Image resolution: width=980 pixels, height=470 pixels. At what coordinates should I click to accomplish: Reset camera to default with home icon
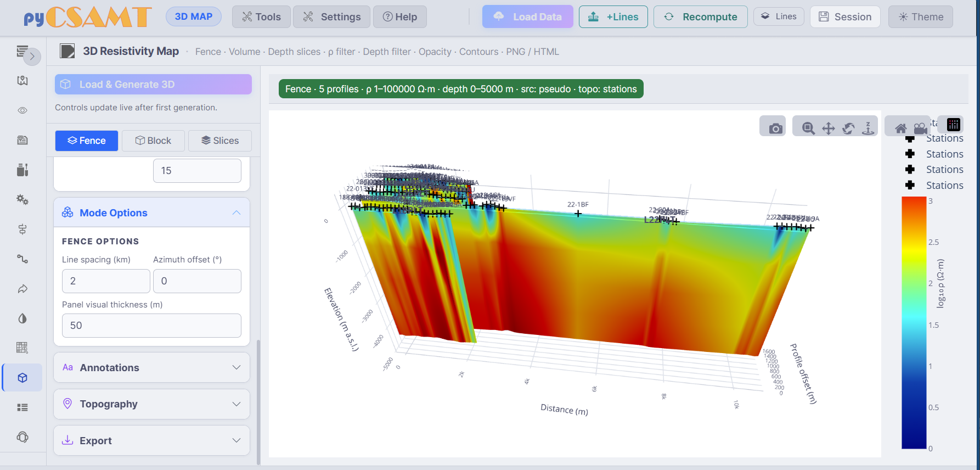(900, 128)
